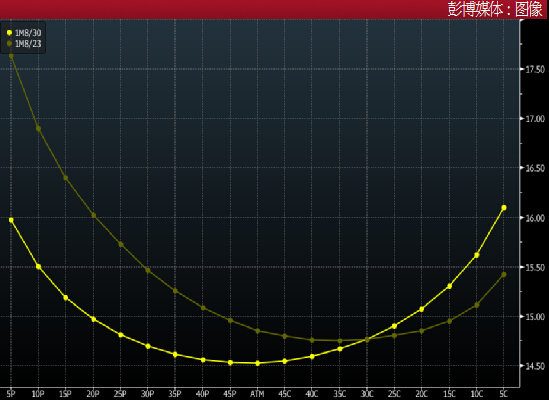Click the 16.00 value on the y-axis
549x400 pixels.
(535, 218)
